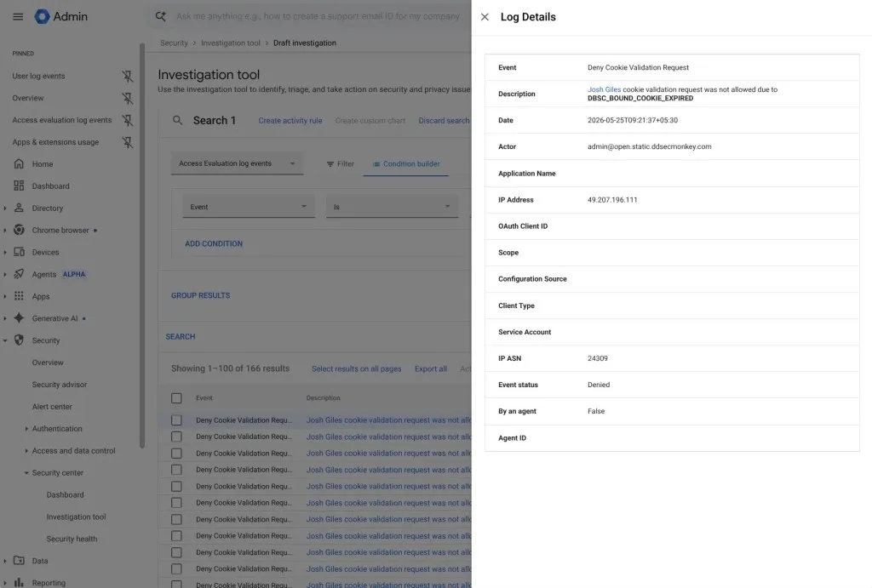Click the Data folder icon
Screen dimensions: 872x588
tap(19, 560)
